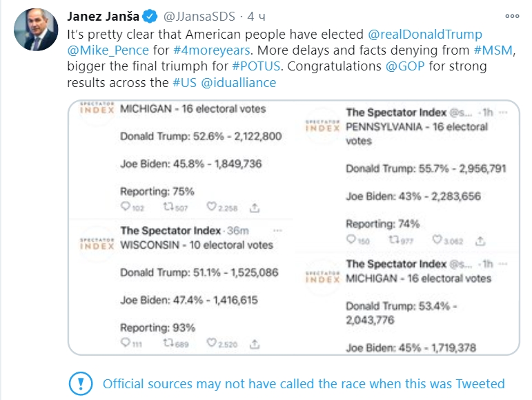Click the exclamation info icon beside the notice
The height and width of the screenshot is (400, 532).
[x=81, y=383]
